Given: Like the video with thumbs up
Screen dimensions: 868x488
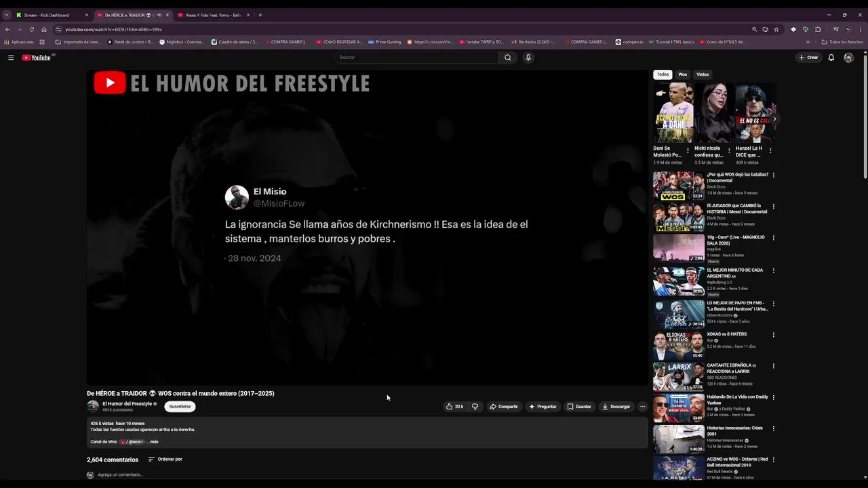Looking at the screenshot, I should [x=454, y=407].
